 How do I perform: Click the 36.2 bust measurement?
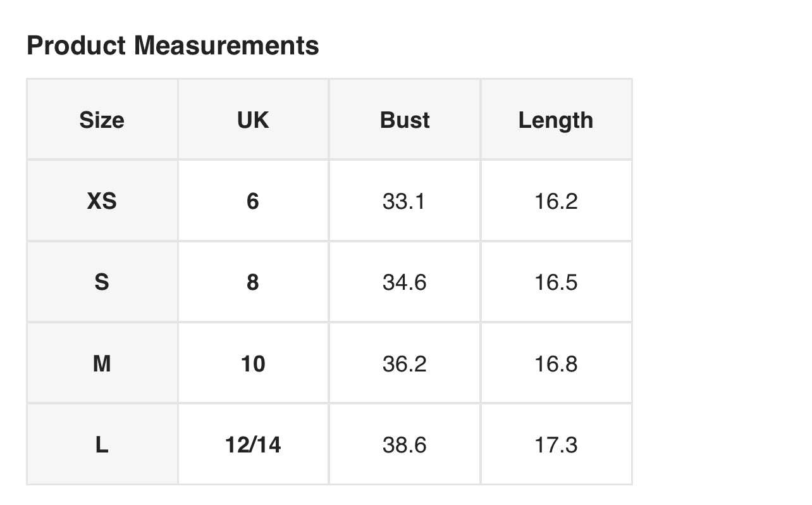tap(405, 363)
